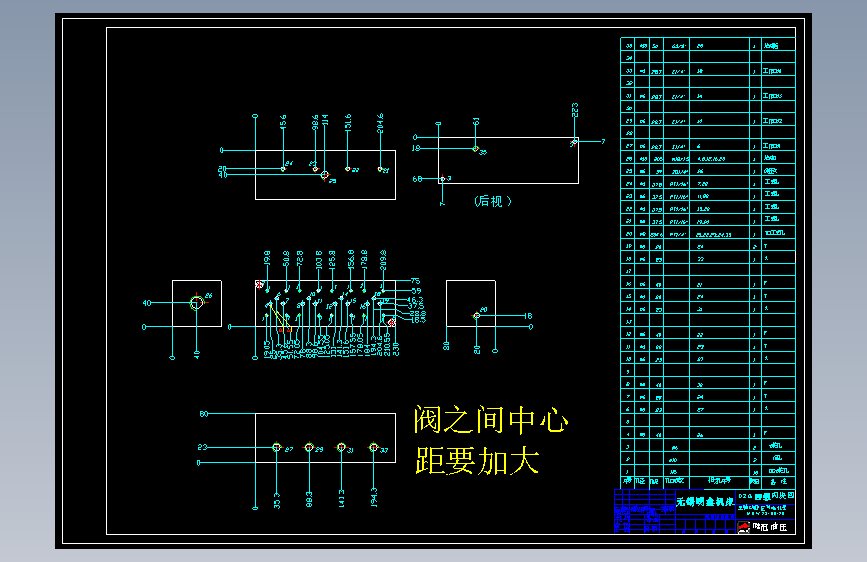Select the "46.3" dimension right of the middle view
Viewport: 867px width, 562px height.
coord(416,300)
